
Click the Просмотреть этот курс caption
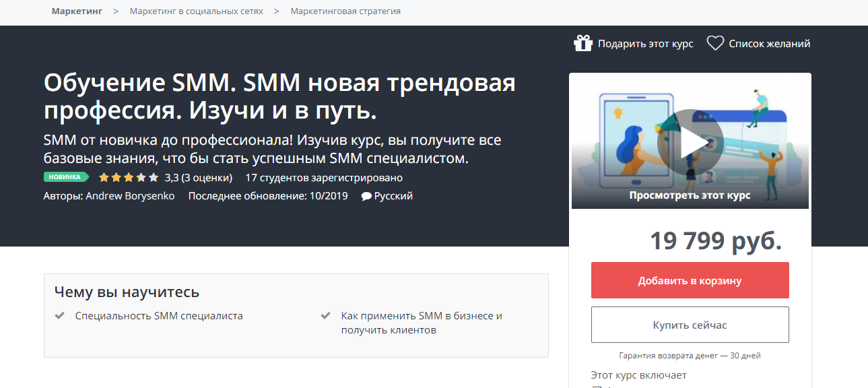pos(690,195)
